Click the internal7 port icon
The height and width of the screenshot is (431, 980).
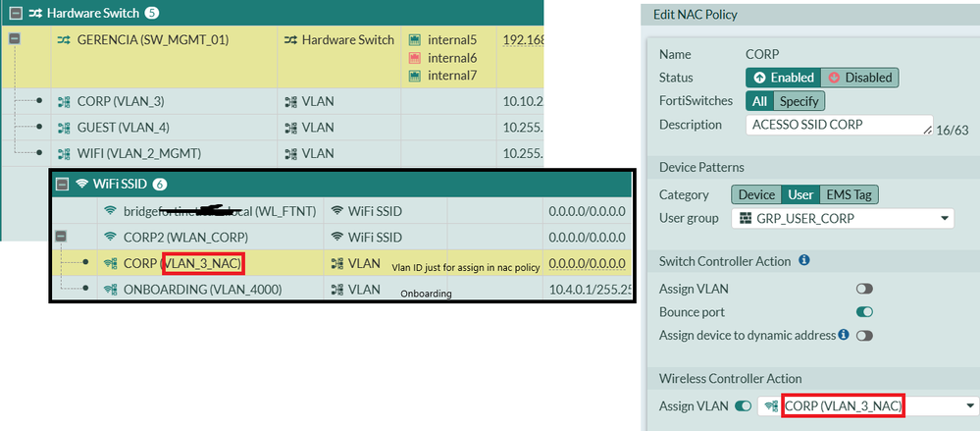pos(414,77)
